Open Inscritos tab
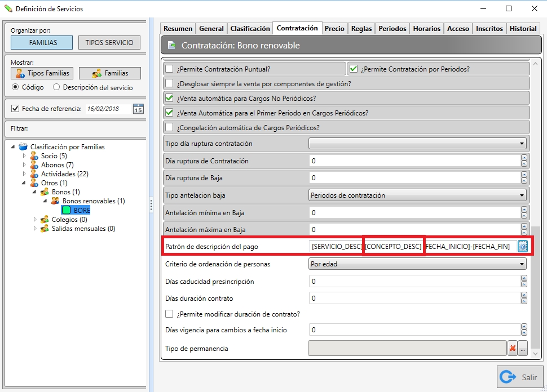547x392 pixels. point(489,29)
